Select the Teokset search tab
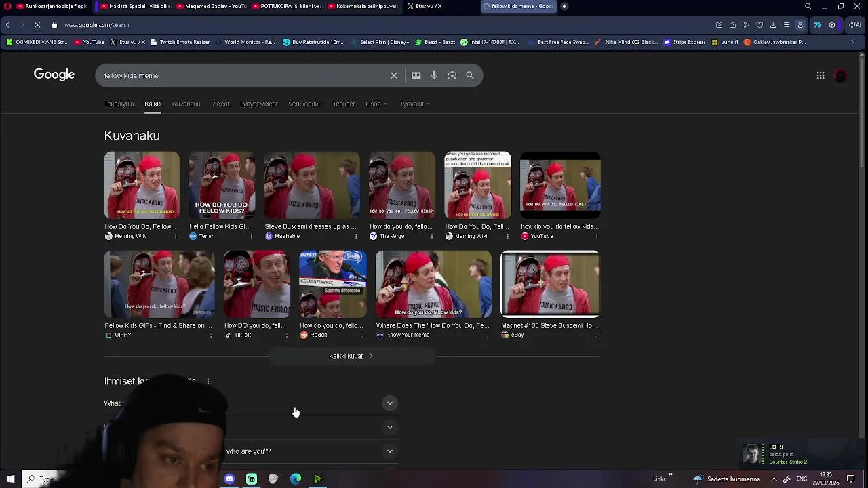This screenshot has height=488, width=868. 344,104
